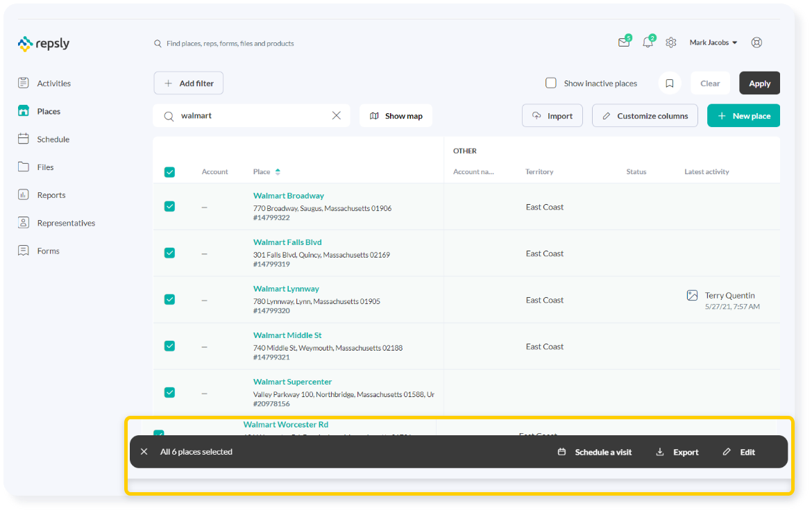The width and height of the screenshot is (812, 513).
Task: Click All 6 places selected text
Action: (196, 452)
